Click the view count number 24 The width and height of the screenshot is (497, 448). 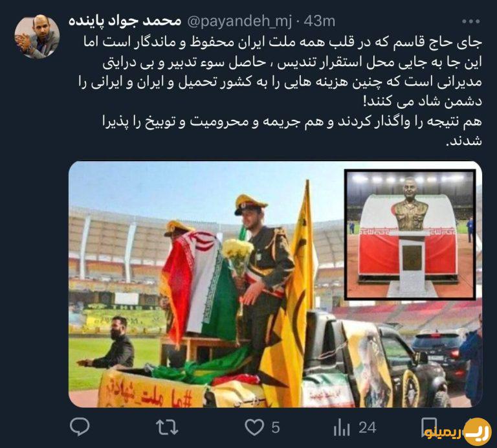tap(368, 427)
